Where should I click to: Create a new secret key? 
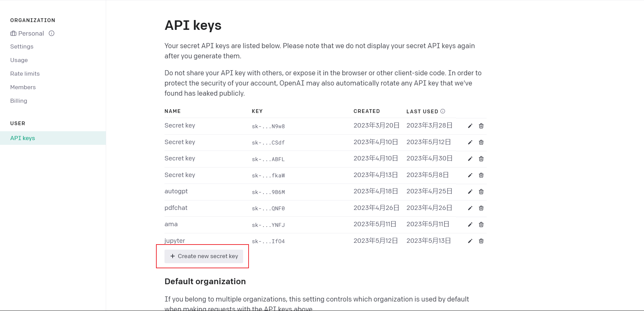(204, 256)
